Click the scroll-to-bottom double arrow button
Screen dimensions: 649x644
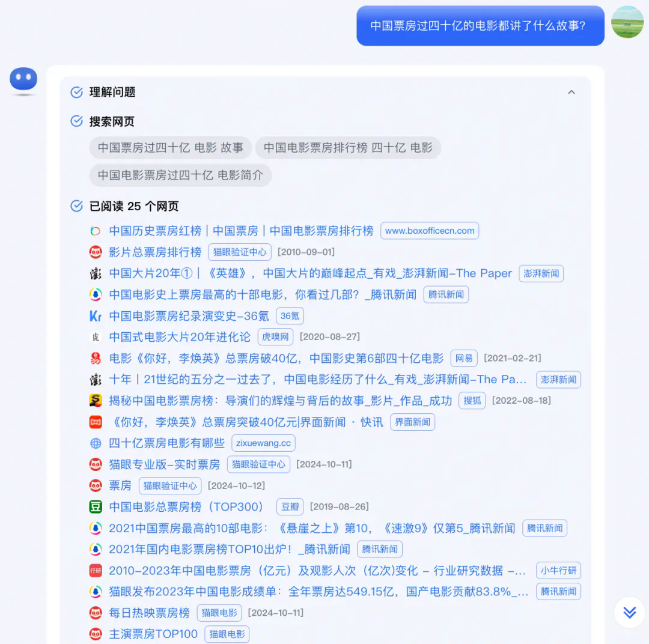[629, 612]
